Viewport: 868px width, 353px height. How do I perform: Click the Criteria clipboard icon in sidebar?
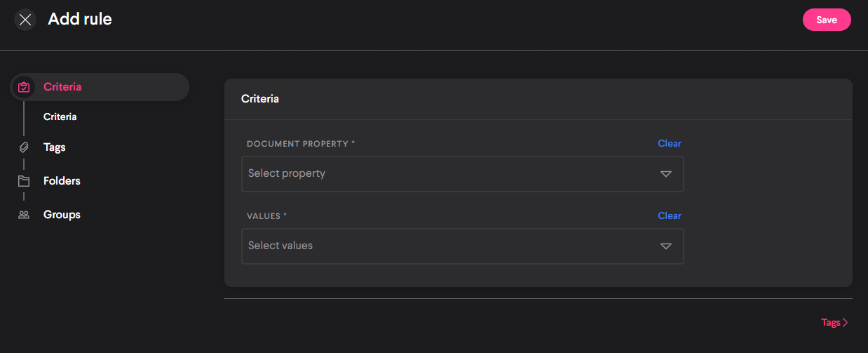coord(24,87)
